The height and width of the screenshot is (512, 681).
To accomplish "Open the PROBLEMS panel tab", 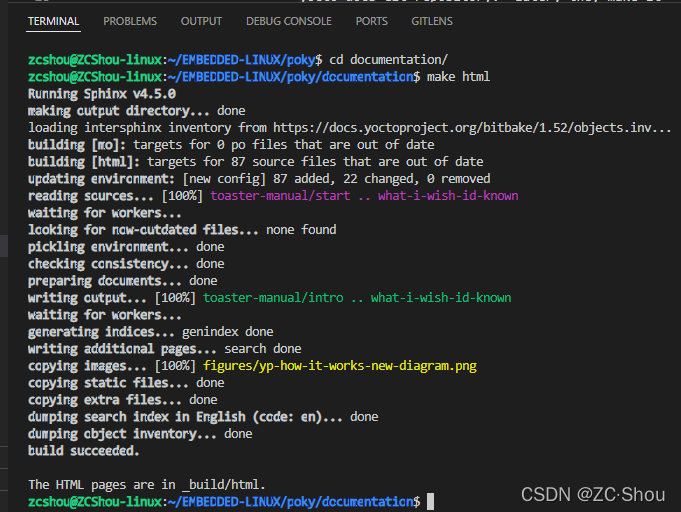I will pyautogui.click(x=130, y=21).
